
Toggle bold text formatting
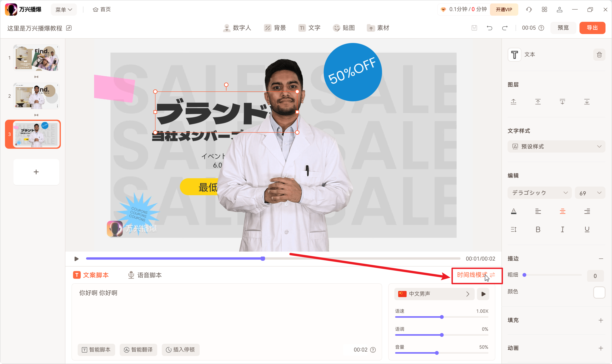[x=538, y=229]
